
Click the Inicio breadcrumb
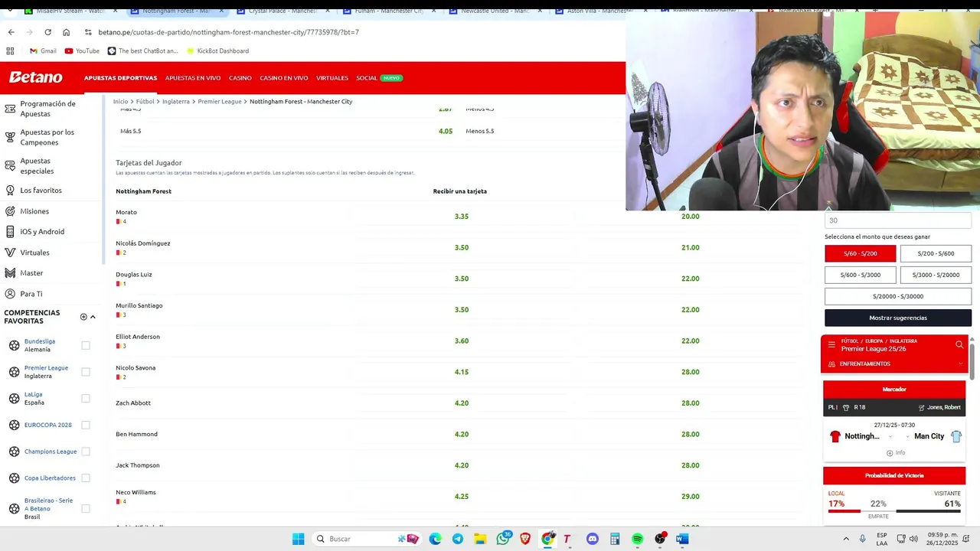(120, 101)
